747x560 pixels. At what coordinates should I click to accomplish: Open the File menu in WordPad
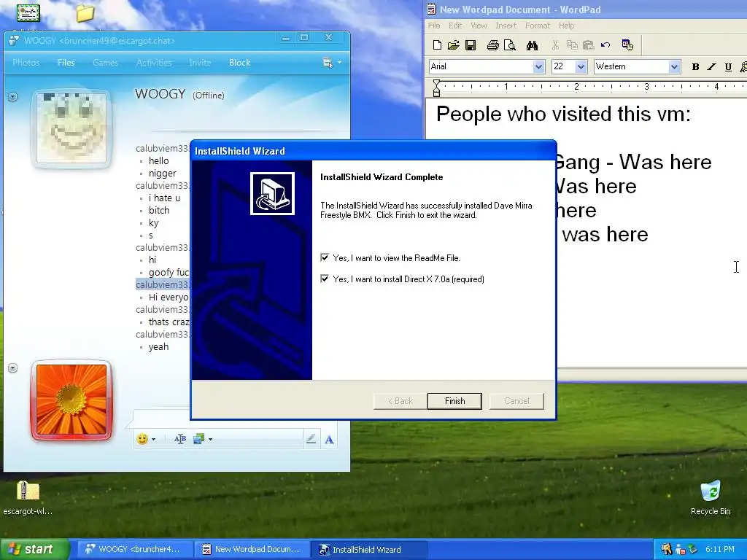[x=434, y=26]
